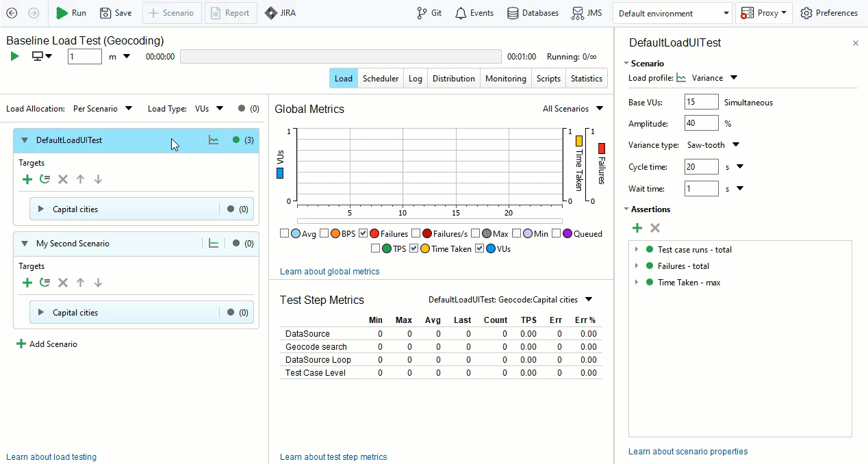Viewport: 868px width, 464px height.
Task: Open the Variance type Saw-tooth dropdown
Action: point(736,145)
